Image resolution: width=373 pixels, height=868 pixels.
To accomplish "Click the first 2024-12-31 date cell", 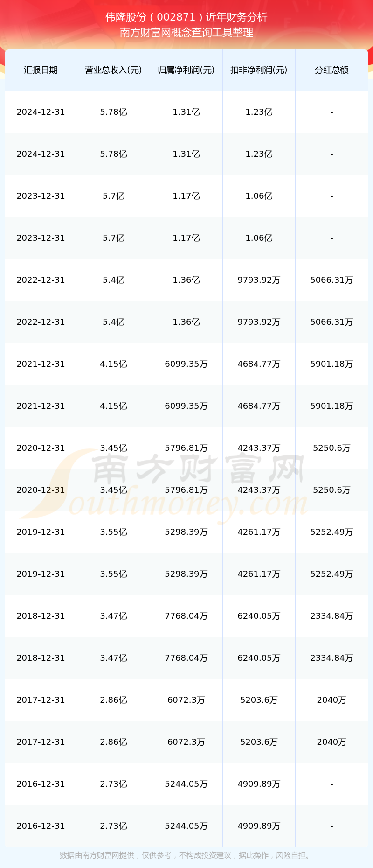I will (41, 112).
